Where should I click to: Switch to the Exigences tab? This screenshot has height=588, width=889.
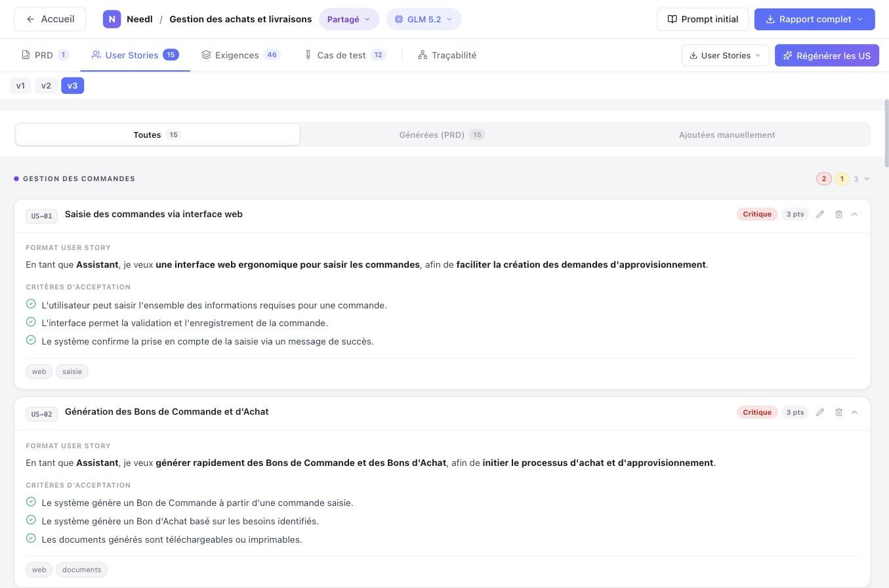tap(241, 55)
